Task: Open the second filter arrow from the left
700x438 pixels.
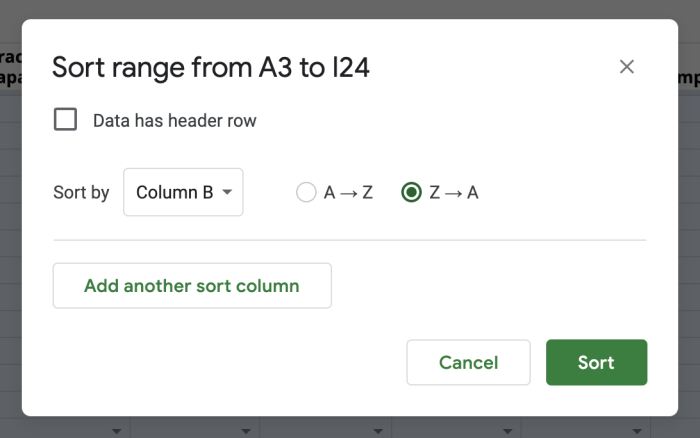Action: point(246,431)
